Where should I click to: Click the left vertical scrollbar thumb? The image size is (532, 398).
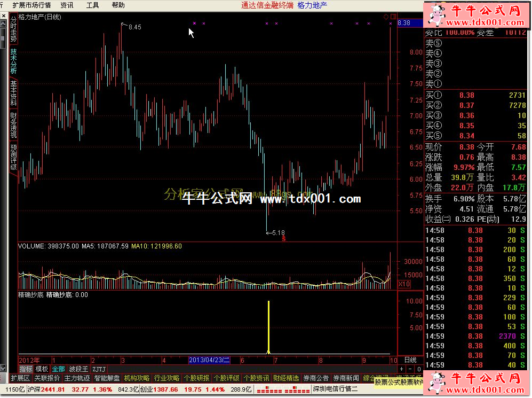(x=3, y=39)
